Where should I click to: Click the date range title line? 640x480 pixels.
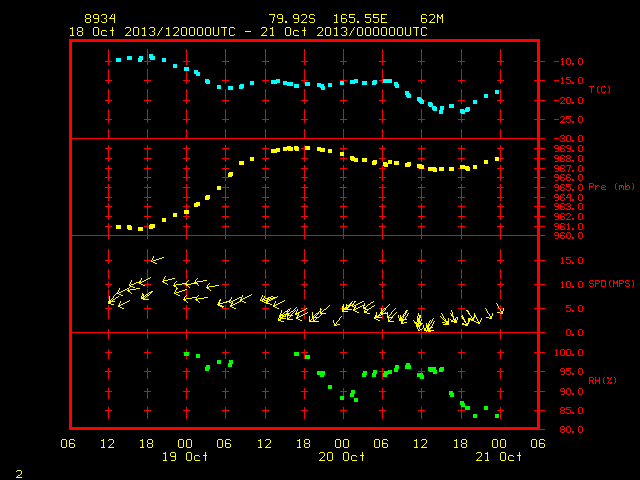click(x=248, y=32)
